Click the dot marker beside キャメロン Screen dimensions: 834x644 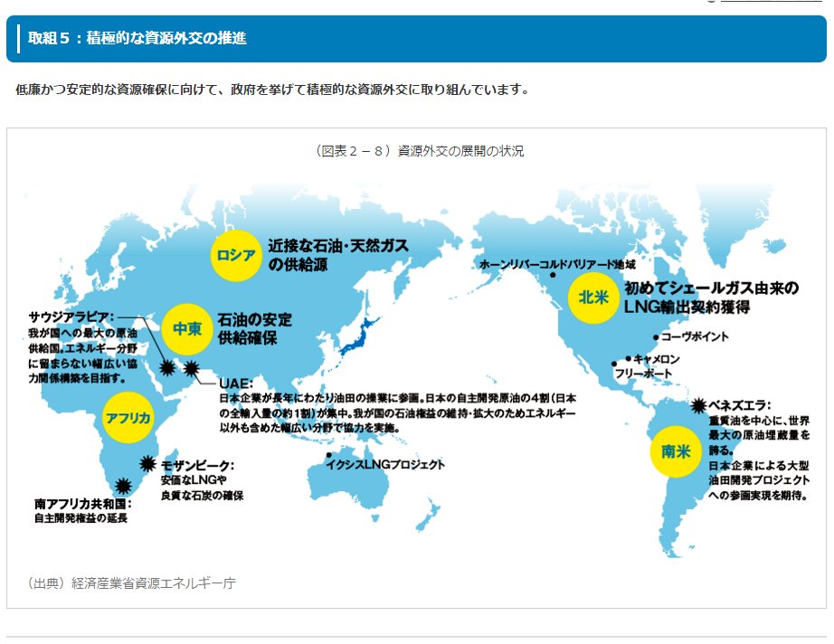pos(628,358)
